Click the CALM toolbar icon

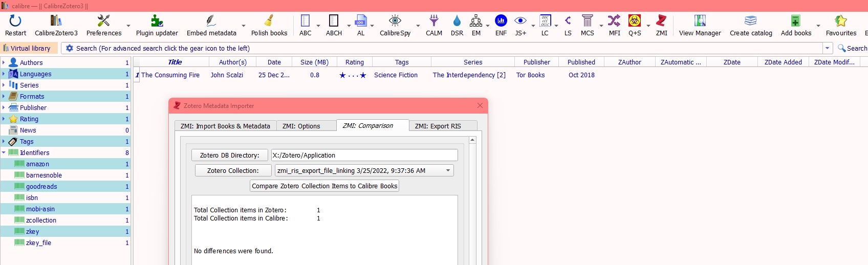point(434,21)
